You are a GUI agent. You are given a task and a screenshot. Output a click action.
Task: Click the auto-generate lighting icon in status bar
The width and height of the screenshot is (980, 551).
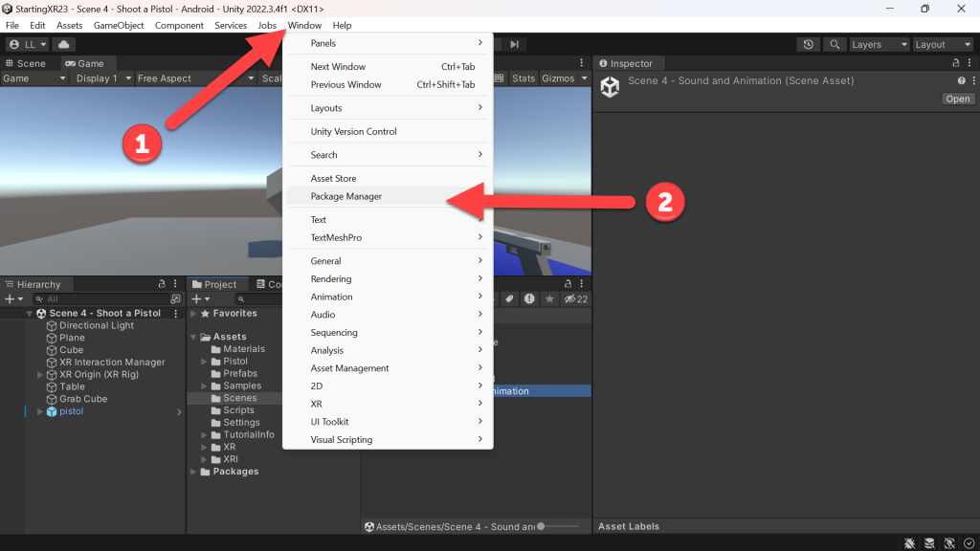point(949,543)
